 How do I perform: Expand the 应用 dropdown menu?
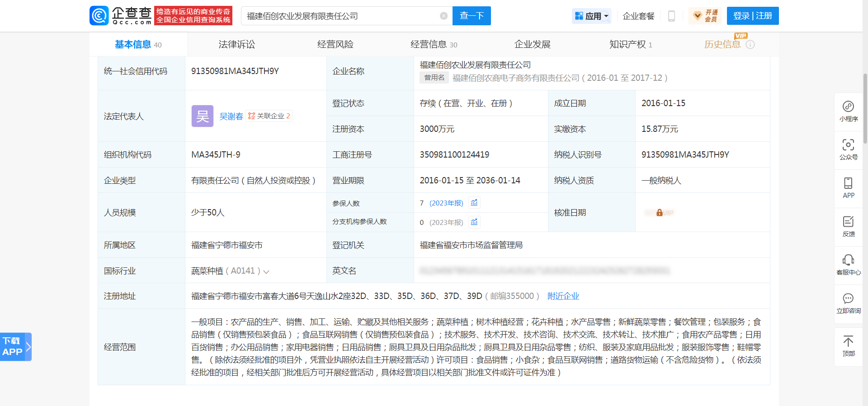[592, 16]
